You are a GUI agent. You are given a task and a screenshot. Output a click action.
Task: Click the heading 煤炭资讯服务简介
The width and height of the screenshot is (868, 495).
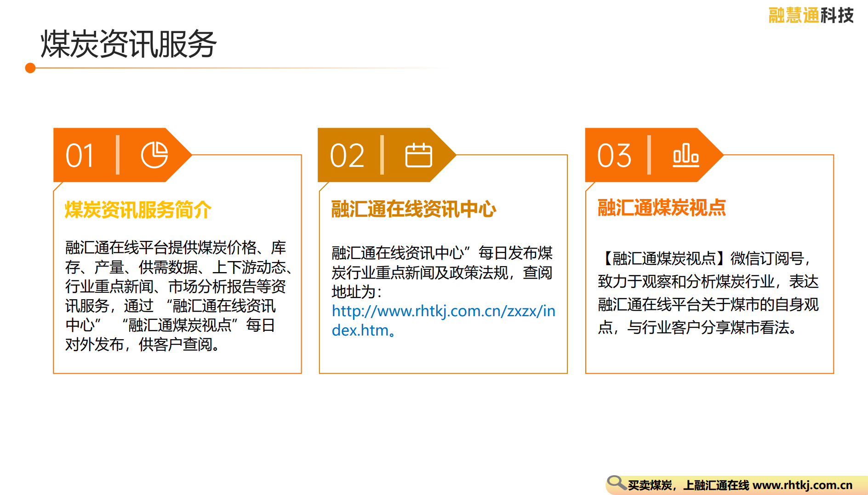click(x=138, y=210)
